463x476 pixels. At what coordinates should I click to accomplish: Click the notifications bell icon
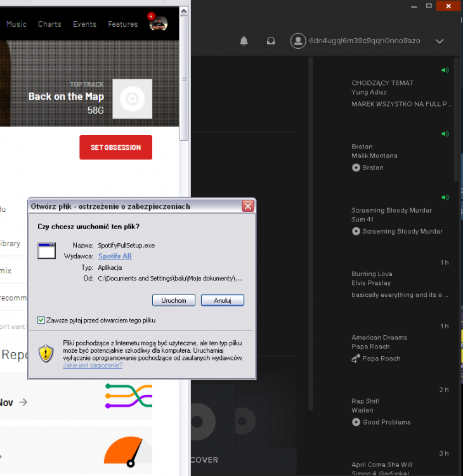click(244, 41)
